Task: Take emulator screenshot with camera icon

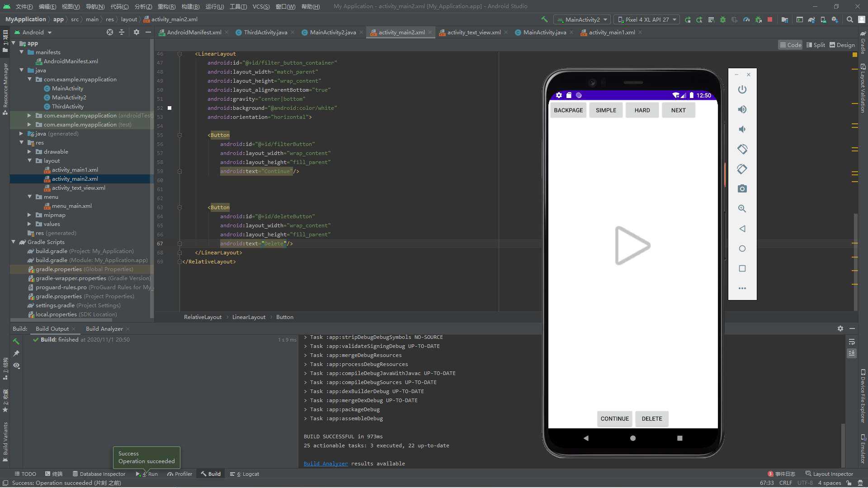Action: 742,189
